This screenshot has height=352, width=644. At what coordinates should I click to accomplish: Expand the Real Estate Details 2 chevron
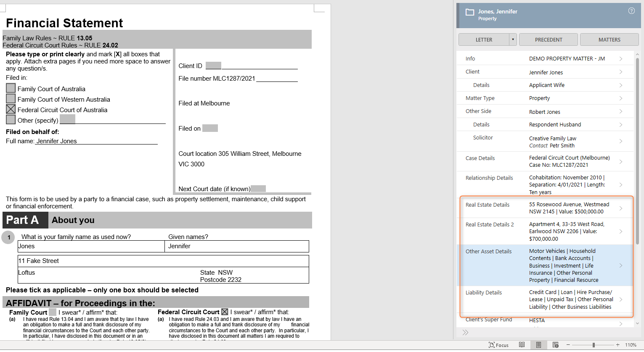click(x=621, y=231)
